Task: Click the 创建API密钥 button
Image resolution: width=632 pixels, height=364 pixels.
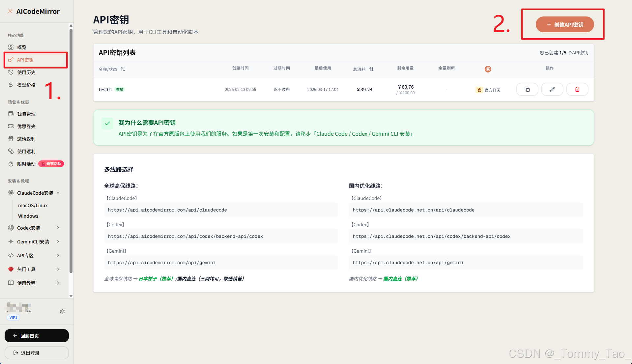Action: [x=564, y=24]
